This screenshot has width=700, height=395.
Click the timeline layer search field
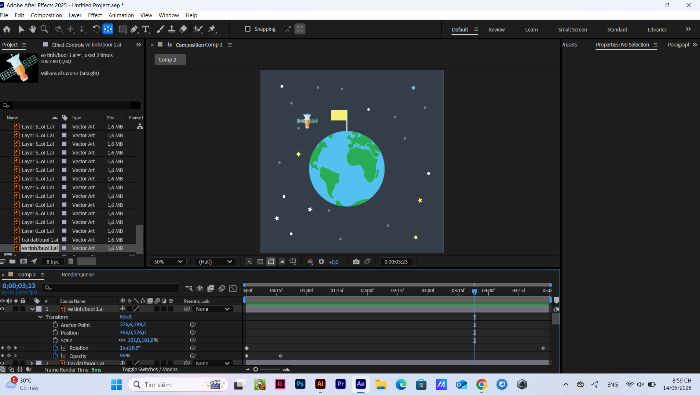pos(111,288)
